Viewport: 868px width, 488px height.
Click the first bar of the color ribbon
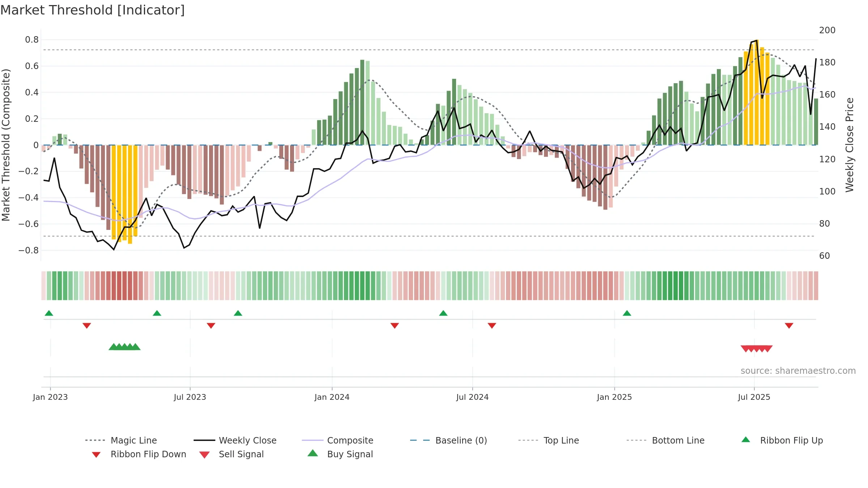click(43, 286)
